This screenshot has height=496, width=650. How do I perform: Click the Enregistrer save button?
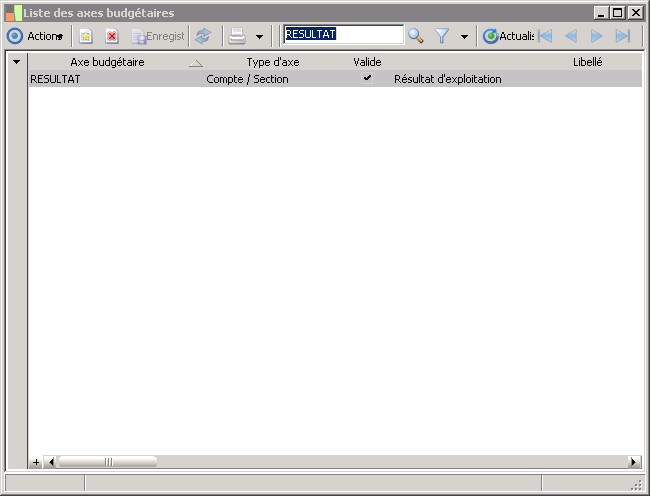(x=158, y=36)
